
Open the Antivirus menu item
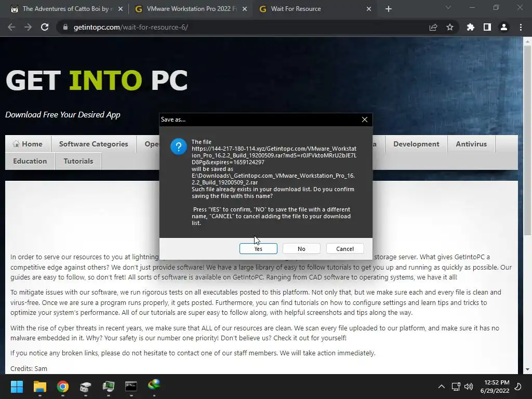click(x=471, y=144)
